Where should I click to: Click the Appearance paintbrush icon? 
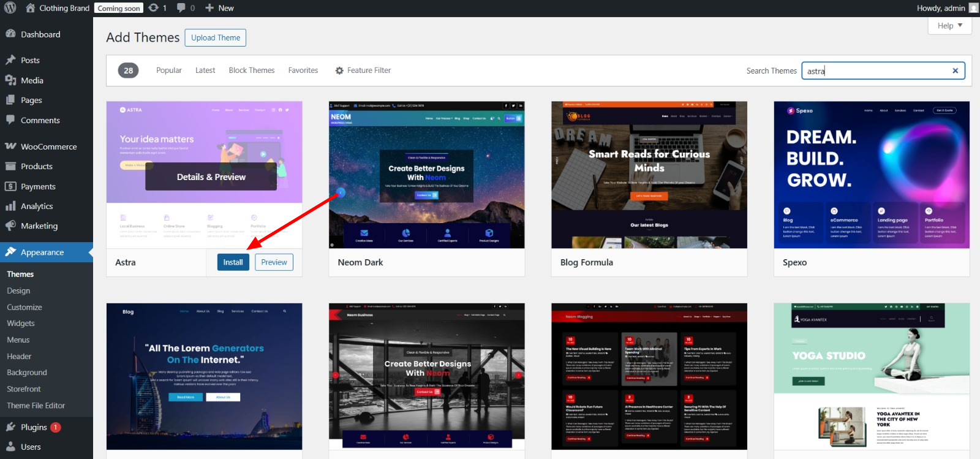click(10, 252)
